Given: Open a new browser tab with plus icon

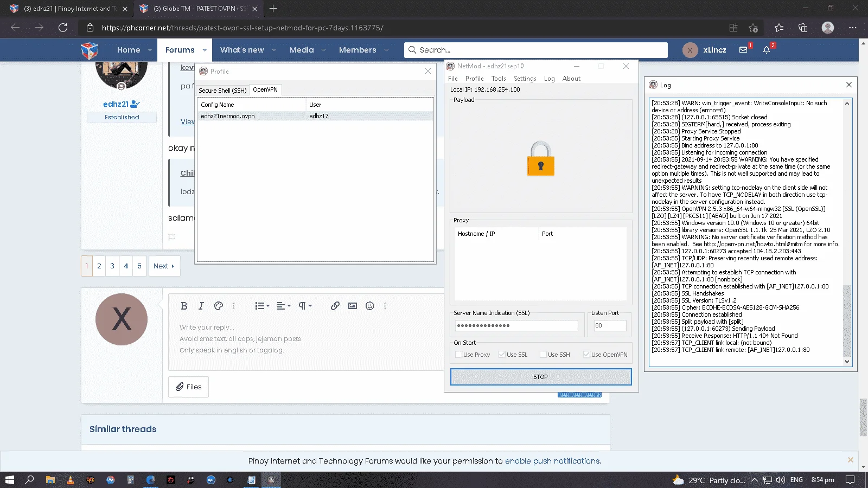Looking at the screenshot, I should point(273,9).
